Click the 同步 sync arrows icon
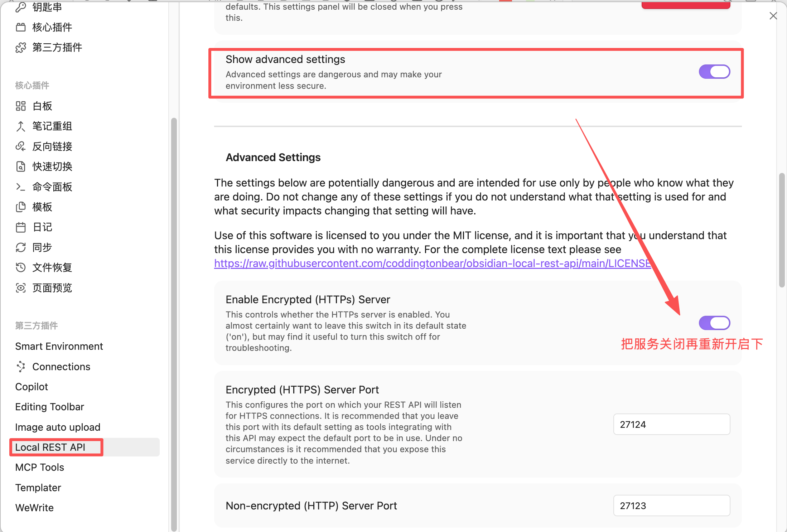 pyautogui.click(x=21, y=247)
